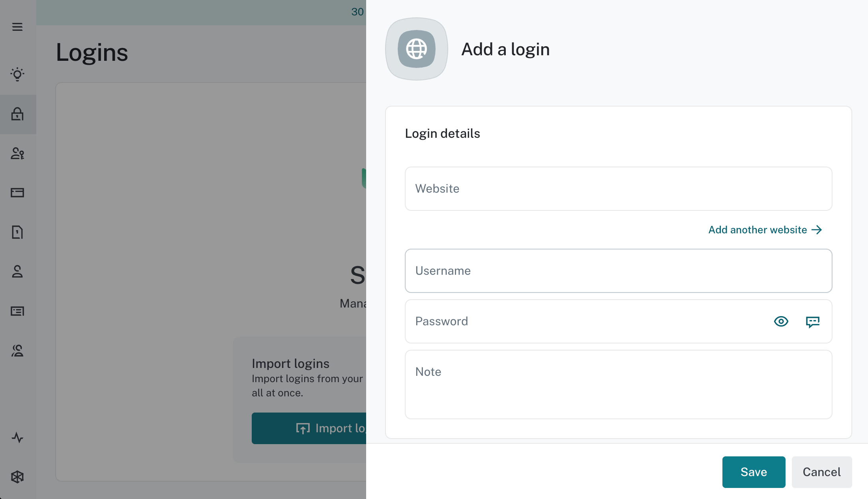
Task: Click the extension box icon in sidebar
Action: tap(18, 477)
